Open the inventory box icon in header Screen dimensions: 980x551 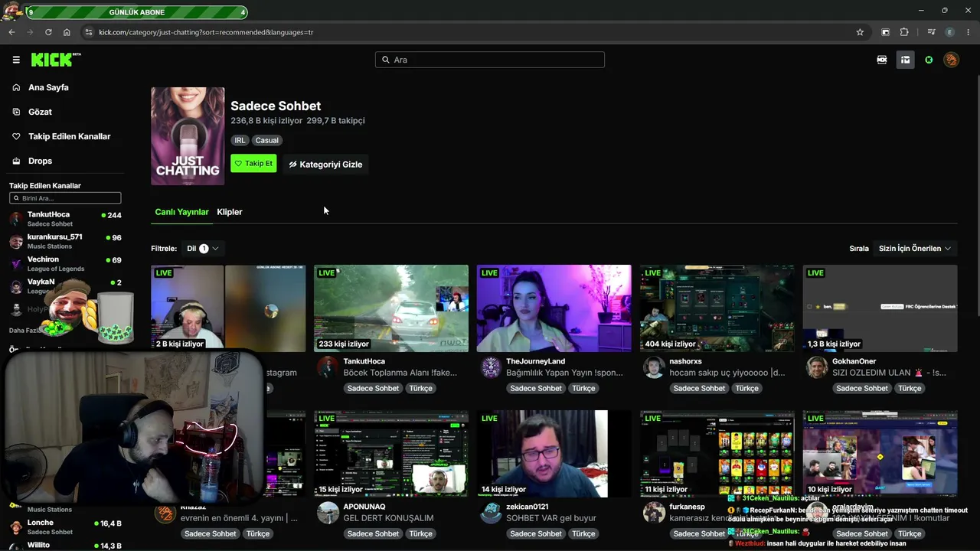click(905, 60)
